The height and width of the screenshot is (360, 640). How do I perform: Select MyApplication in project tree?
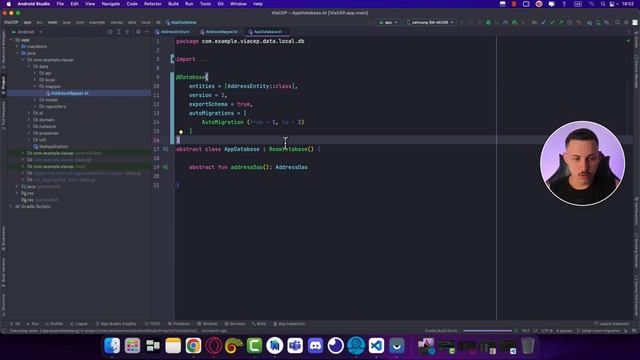click(x=51, y=147)
